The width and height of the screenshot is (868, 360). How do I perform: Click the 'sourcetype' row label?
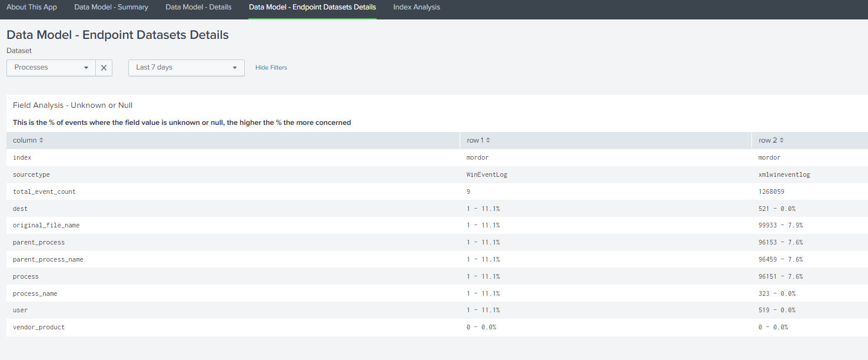pos(30,175)
